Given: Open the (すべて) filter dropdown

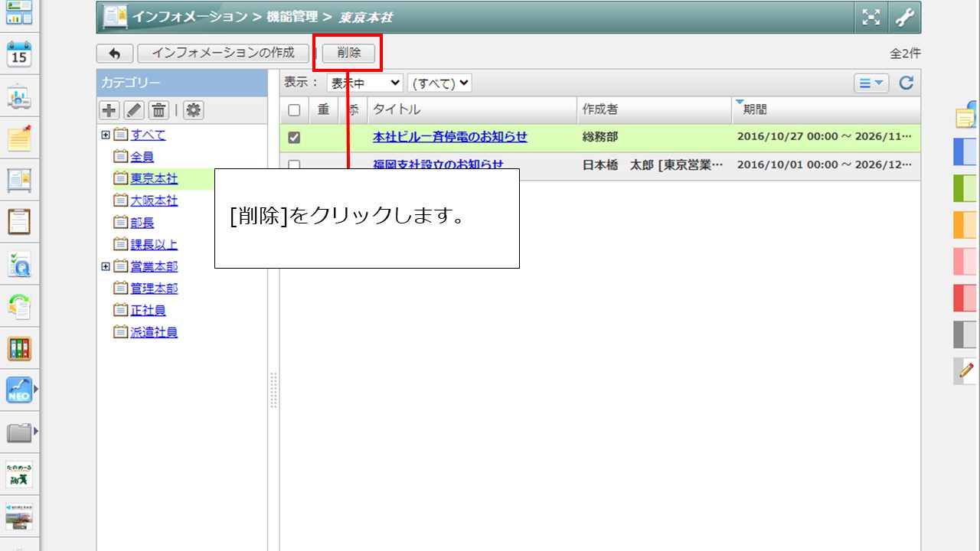Looking at the screenshot, I should pyautogui.click(x=439, y=83).
